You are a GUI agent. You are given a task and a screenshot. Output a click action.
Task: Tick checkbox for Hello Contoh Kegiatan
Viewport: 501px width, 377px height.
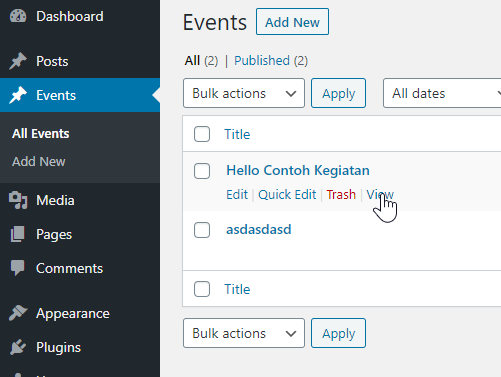pyautogui.click(x=202, y=171)
